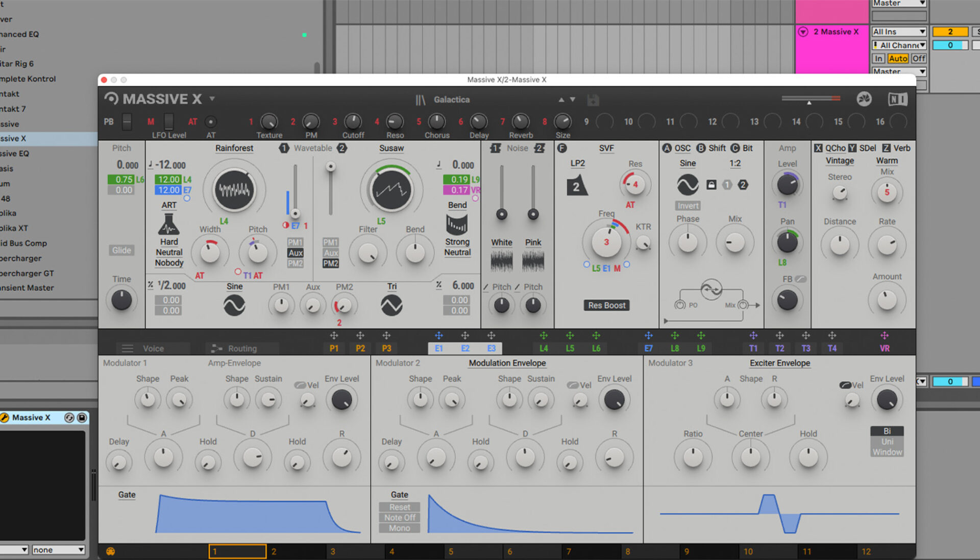This screenshot has height=560, width=980.
Task: Select pattern slot 3 in the bottom strip
Action: coord(355,551)
